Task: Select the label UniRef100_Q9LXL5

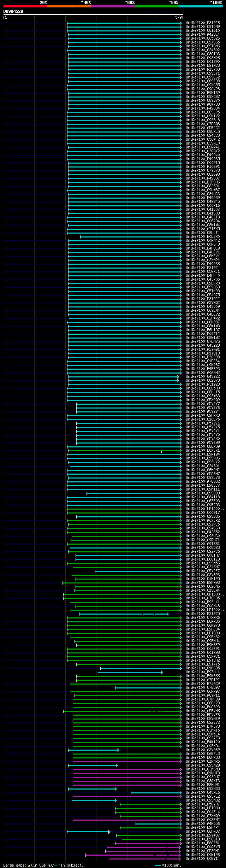Action: pos(203,131)
